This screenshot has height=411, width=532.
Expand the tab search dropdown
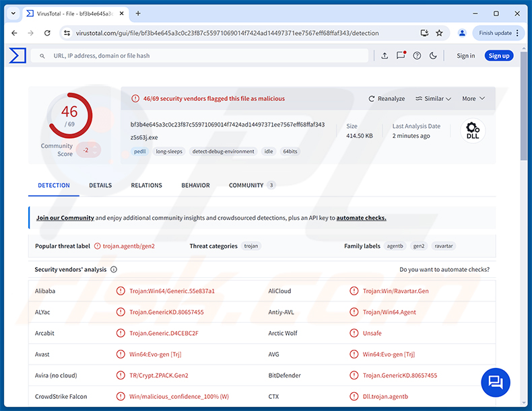click(13, 13)
